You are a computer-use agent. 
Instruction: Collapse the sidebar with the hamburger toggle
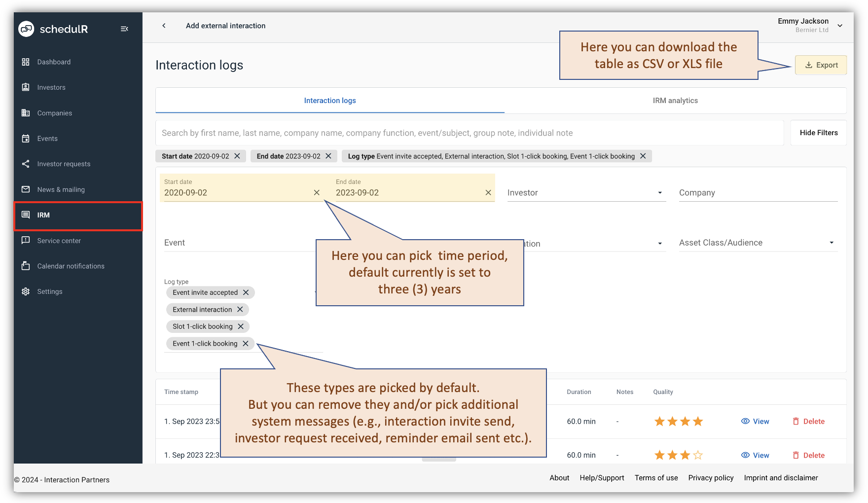(124, 29)
